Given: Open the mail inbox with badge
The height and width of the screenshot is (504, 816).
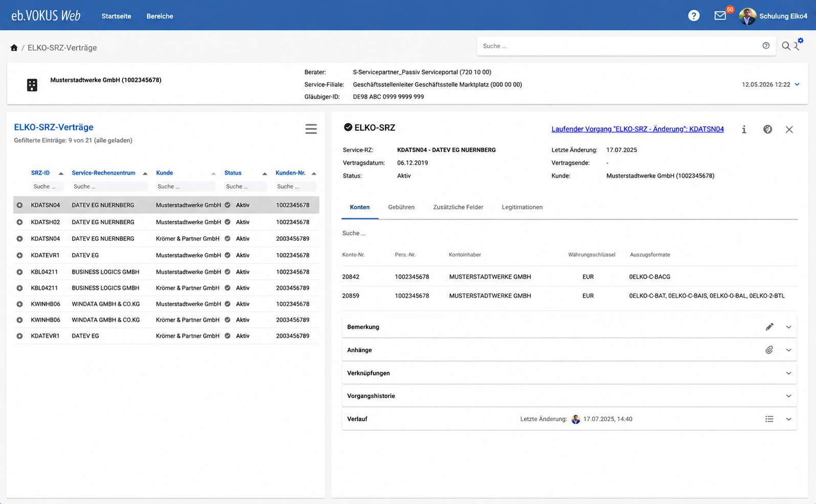Looking at the screenshot, I should [x=720, y=16].
